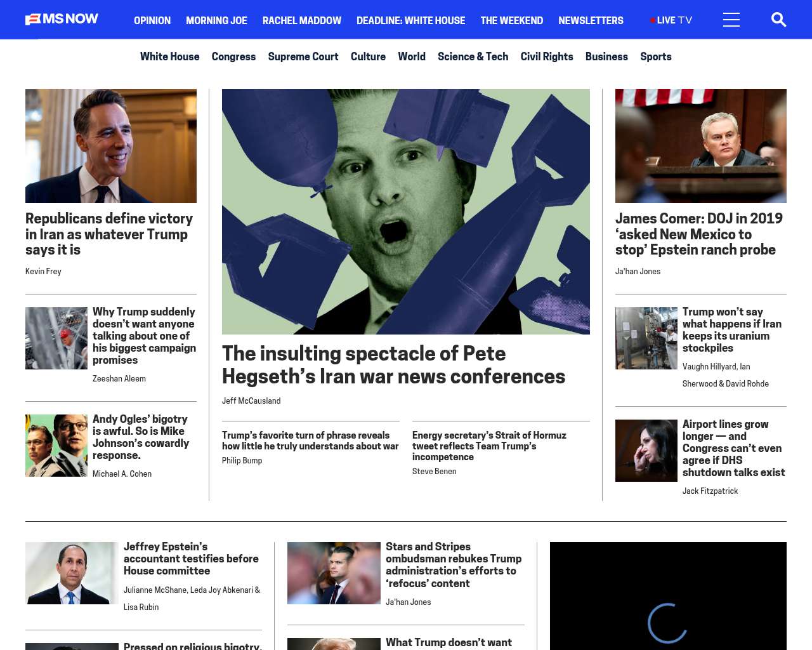Open the Epstein accountant photo thumbnail
Screen dimensions: 812x650
[72, 573]
